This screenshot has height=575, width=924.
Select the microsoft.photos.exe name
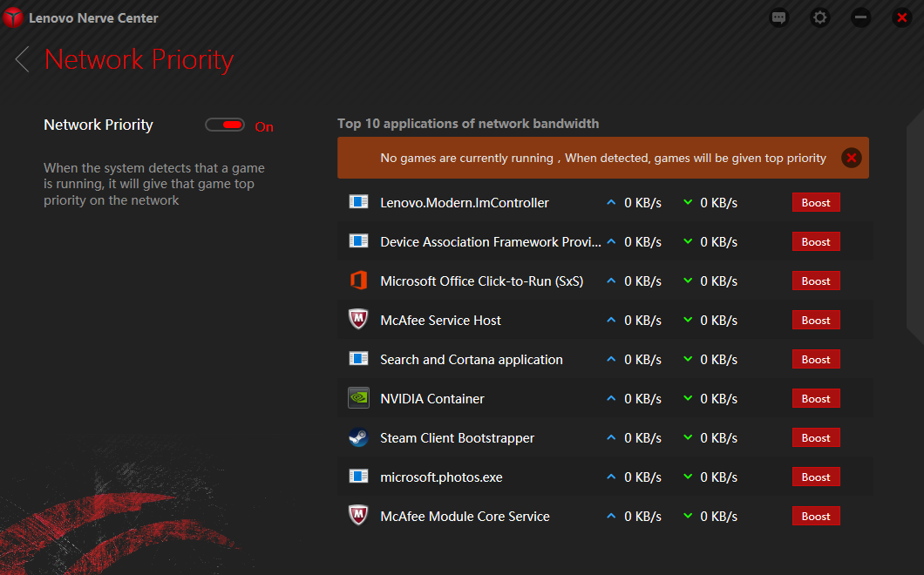(441, 477)
